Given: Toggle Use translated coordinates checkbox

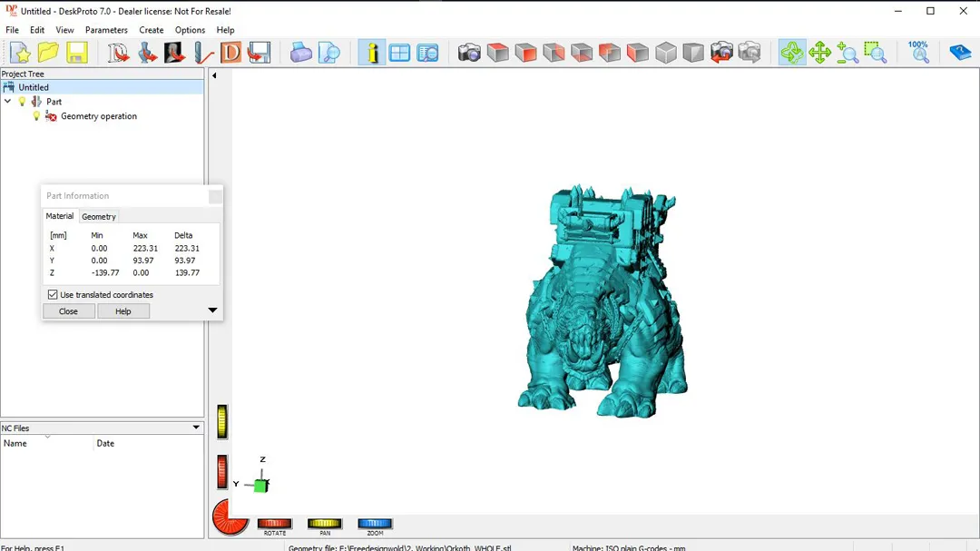Looking at the screenshot, I should point(53,295).
